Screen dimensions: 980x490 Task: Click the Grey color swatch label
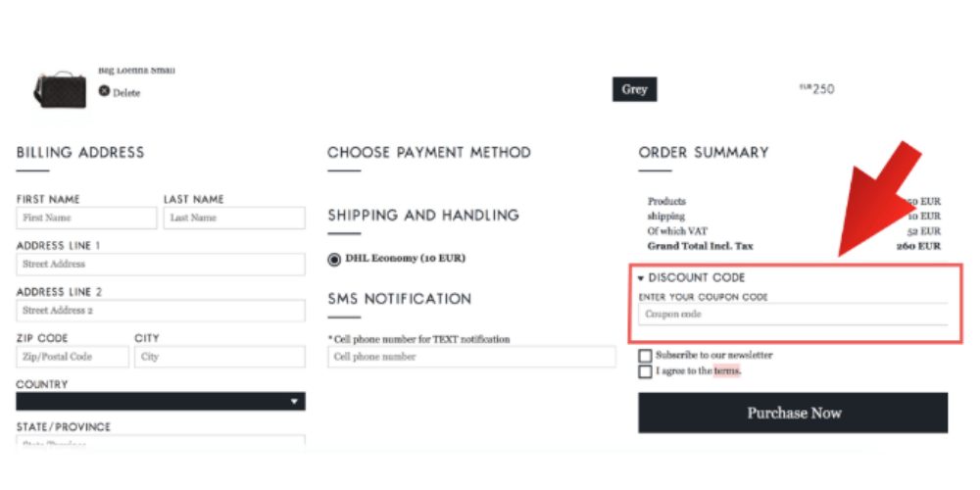tap(634, 89)
